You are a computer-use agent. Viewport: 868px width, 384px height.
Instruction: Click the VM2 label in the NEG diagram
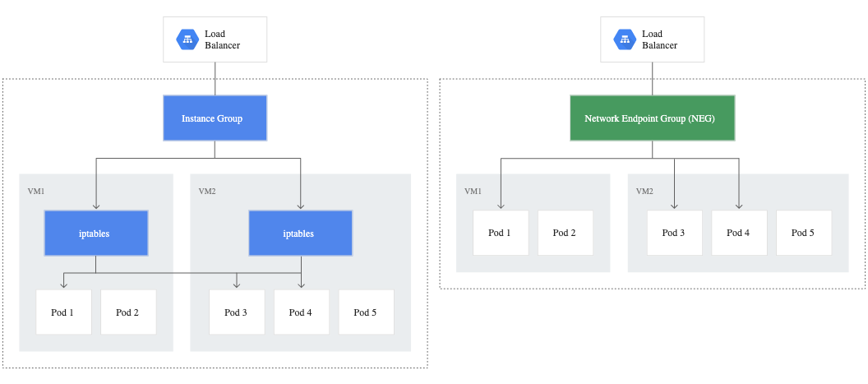tap(645, 191)
